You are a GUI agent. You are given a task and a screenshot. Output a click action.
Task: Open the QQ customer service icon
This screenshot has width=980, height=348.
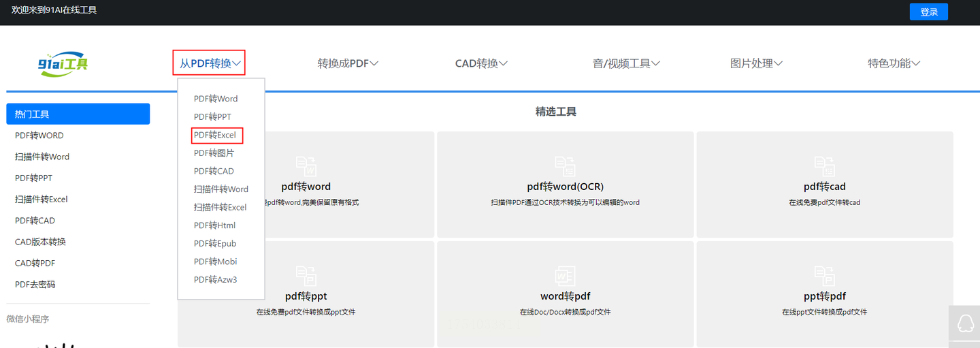pos(965,323)
